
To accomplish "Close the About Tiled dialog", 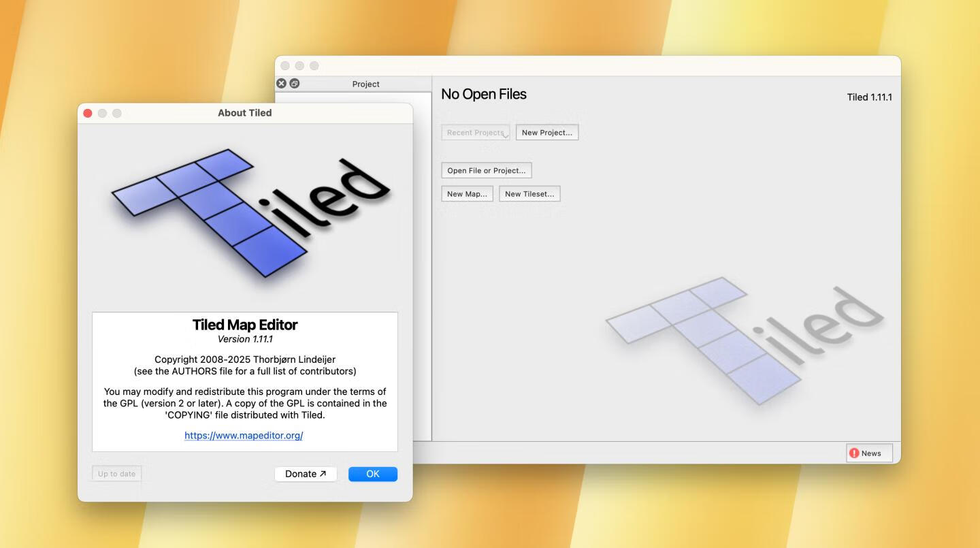I will (x=88, y=113).
